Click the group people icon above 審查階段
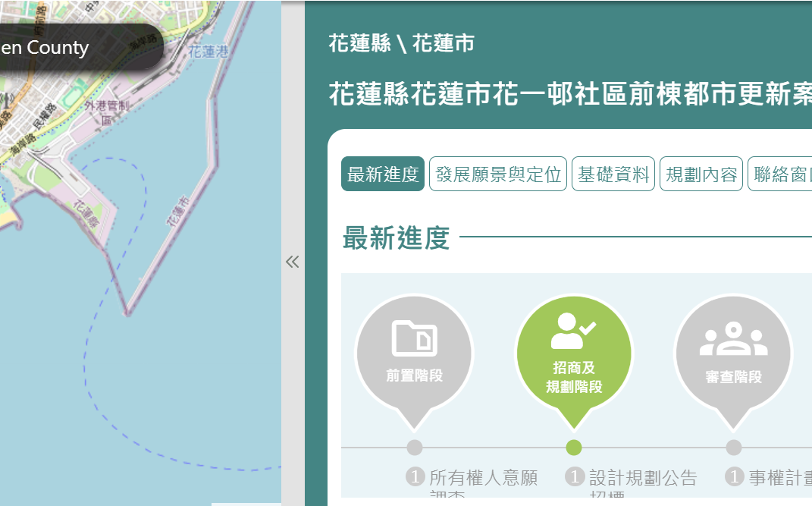The width and height of the screenshot is (812, 506). tap(732, 339)
